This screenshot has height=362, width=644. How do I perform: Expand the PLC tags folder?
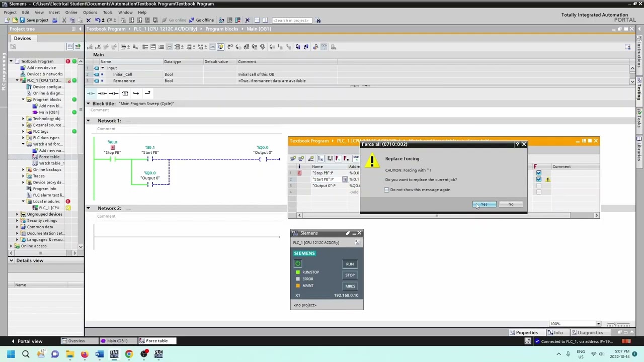pos(23,131)
